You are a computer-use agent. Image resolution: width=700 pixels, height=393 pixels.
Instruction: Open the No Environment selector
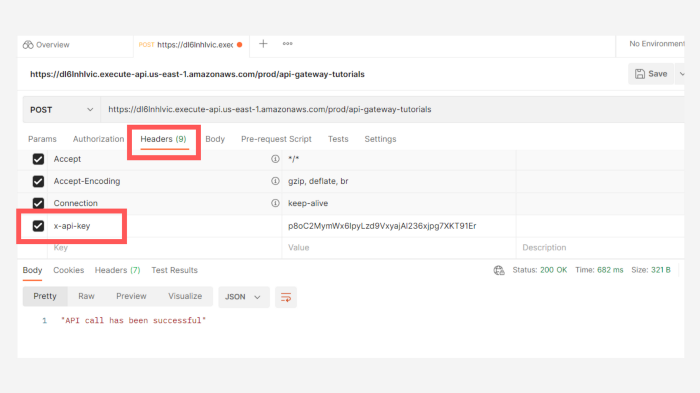pyautogui.click(x=656, y=44)
